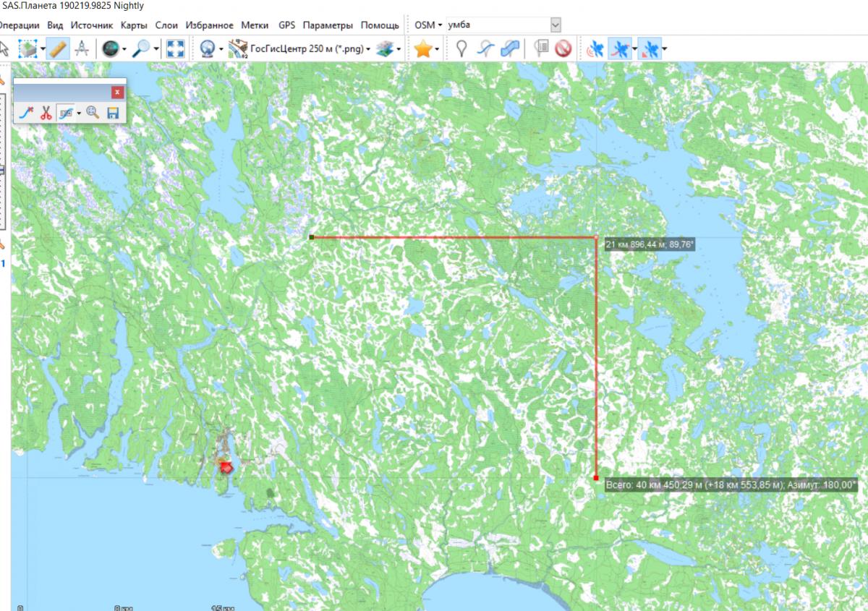Add a new path line
Screen dimensions: 868x611
point(487,49)
